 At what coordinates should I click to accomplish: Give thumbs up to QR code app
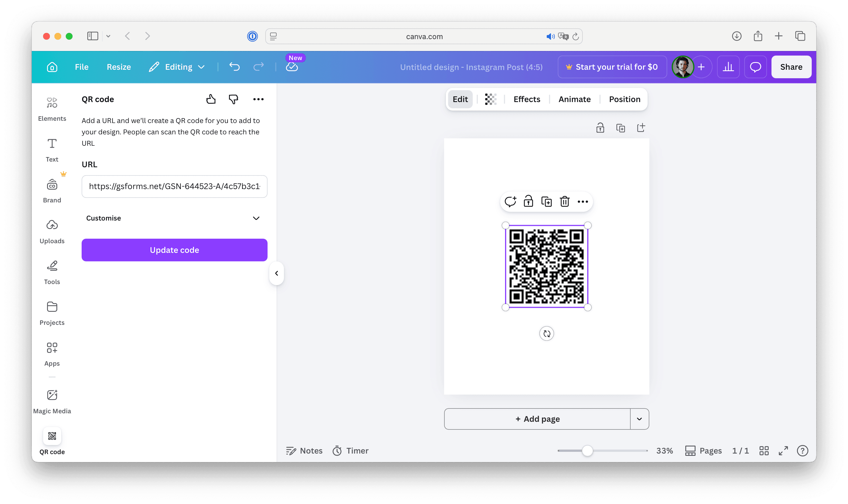pyautogui.click(x=211, y=99)
